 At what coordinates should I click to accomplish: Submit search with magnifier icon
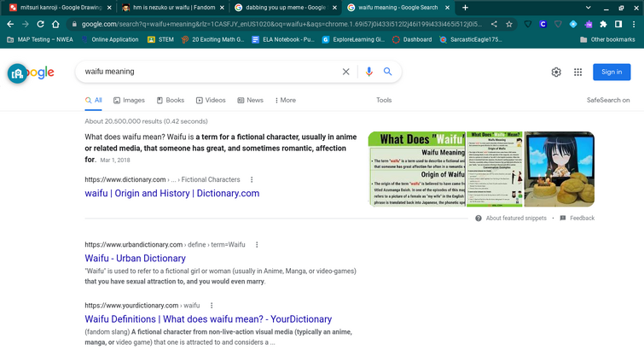[x=388, y=72]
